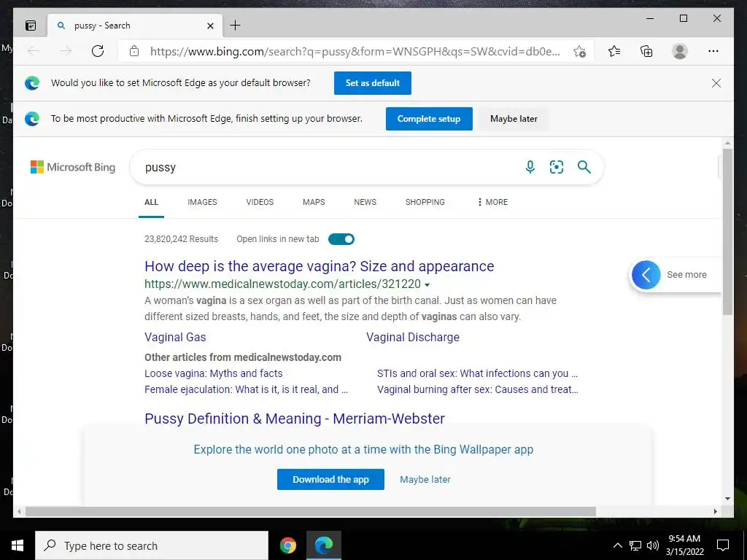Image resolution: width=747 pixels, height=560 pixels.
Task: Click Download the app button
Action: click(330, 479)
